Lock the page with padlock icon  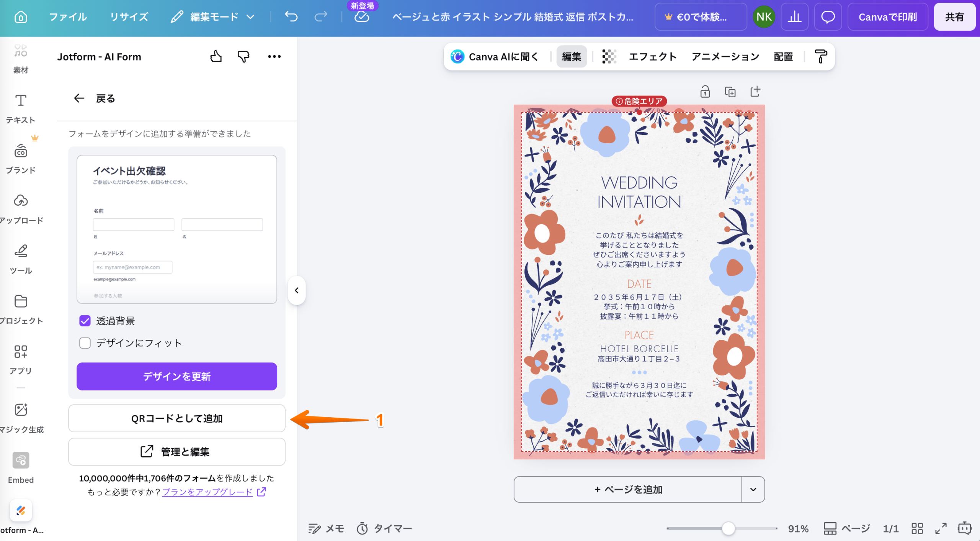tap(705, 92)
